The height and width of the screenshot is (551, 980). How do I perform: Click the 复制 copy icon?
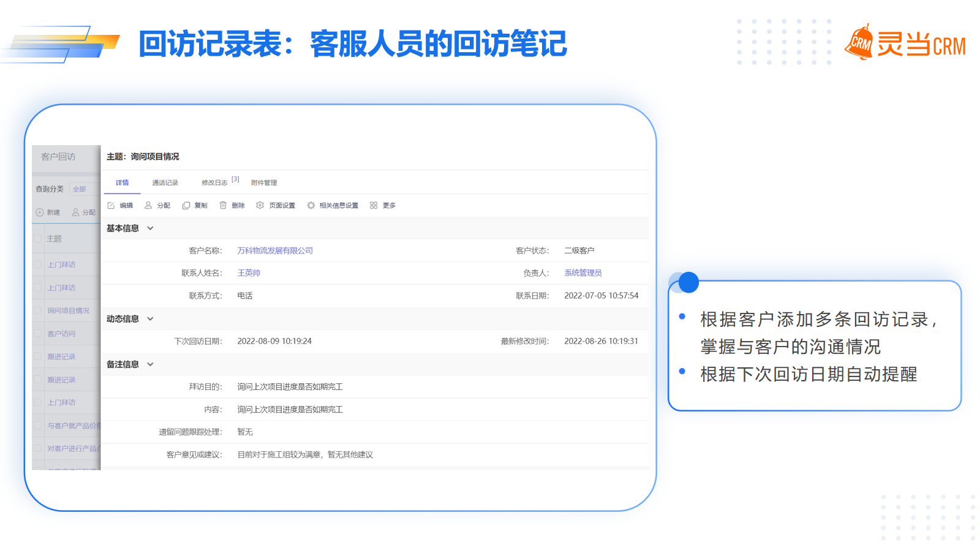(186, 206)
